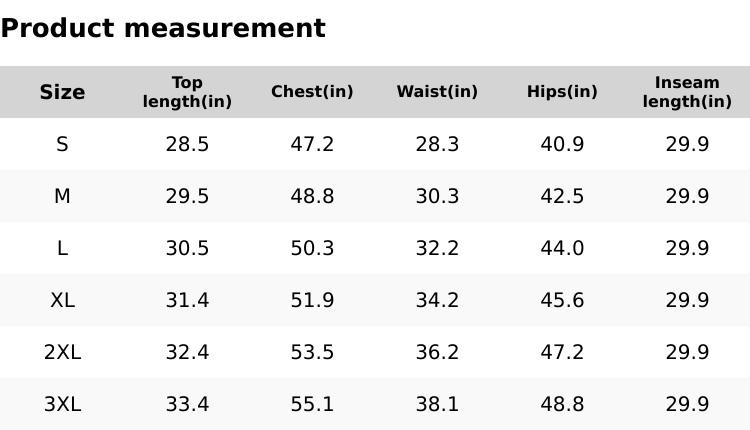The width and height of the screenshot is (750, 430).
Task: Click the S size row label
Action: 62,144
